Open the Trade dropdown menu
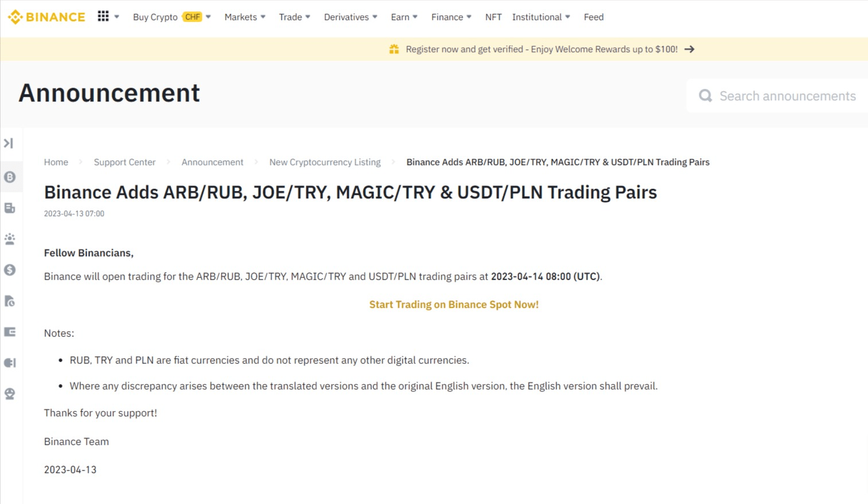 (295, 17)
